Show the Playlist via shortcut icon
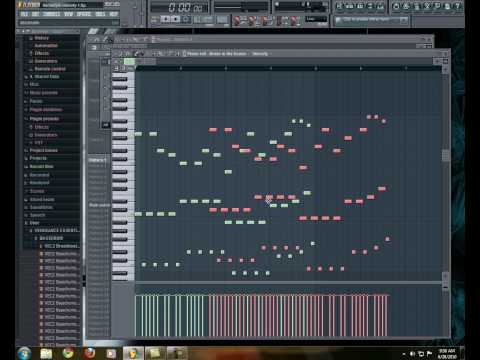Screen dimensions: 480x360 click(340, 6)
